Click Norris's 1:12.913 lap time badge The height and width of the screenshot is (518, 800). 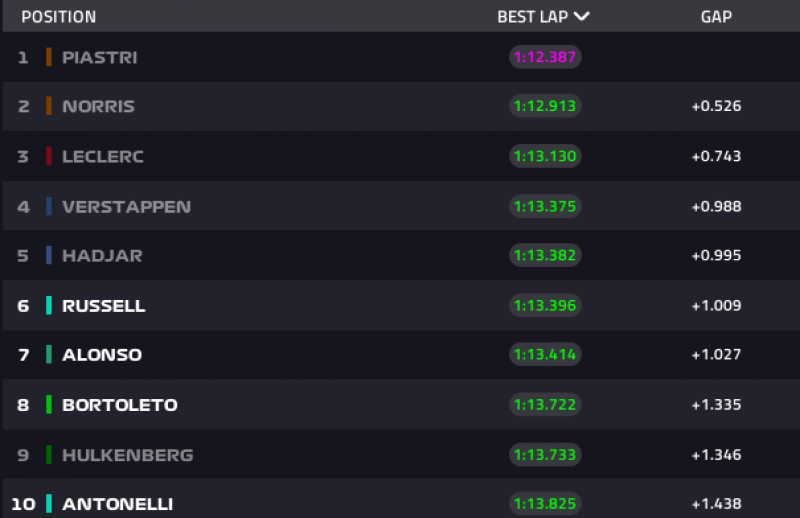(x=545, y=106)
